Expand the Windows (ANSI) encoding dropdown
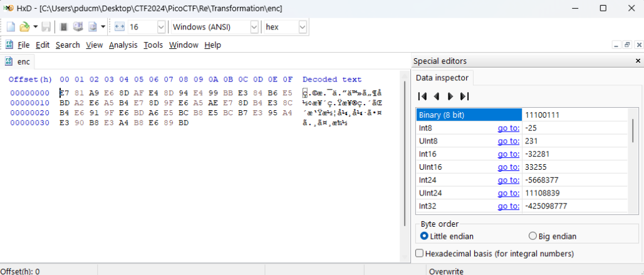Image resolution: width=644 pixels, height=275 pixels. (254, 27)
